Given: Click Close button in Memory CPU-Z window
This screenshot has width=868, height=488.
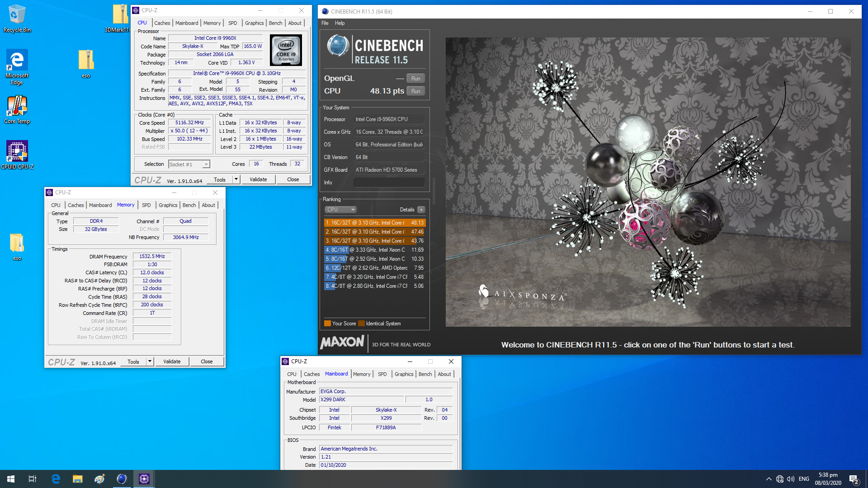Looking at the screenshot, I should pyautogui.click(x=207, y=361).
